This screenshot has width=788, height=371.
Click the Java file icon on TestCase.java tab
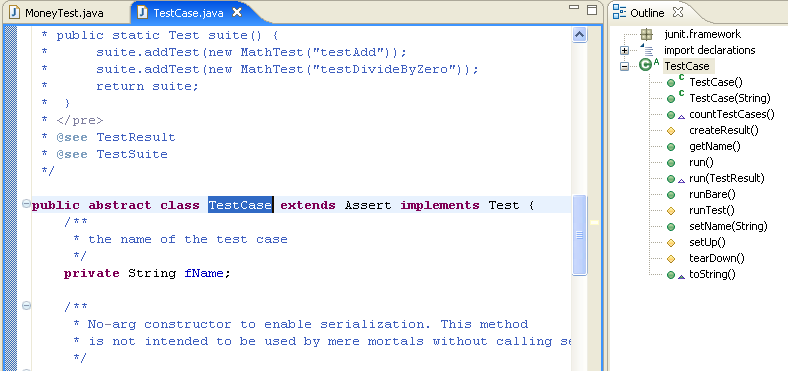143,13
